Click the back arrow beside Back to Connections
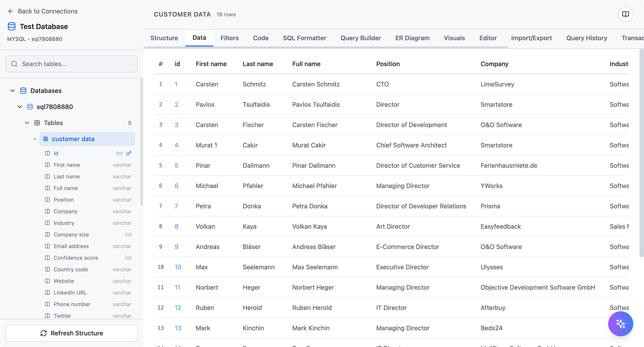 pyautogui.click(x=10, y=11)
